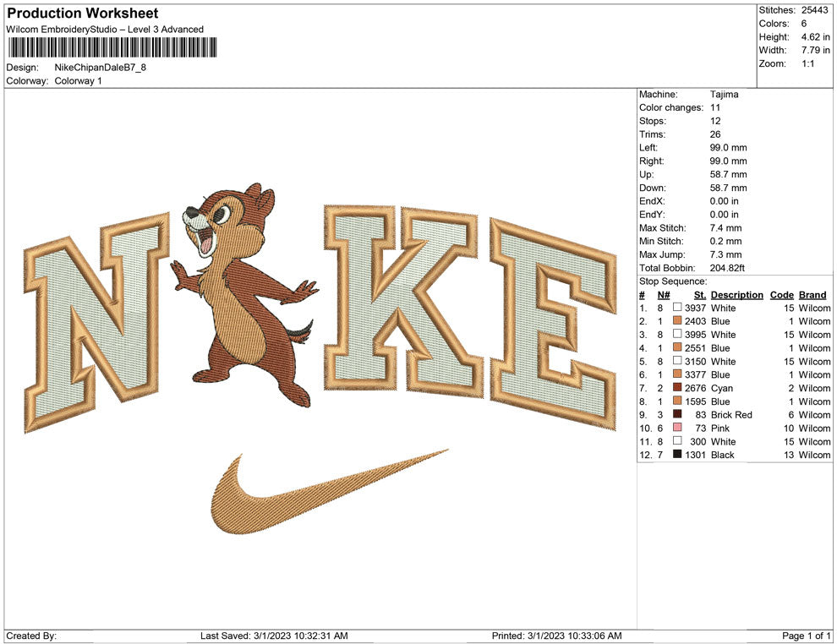Click the 'Cyan' description text

point(722,388)
